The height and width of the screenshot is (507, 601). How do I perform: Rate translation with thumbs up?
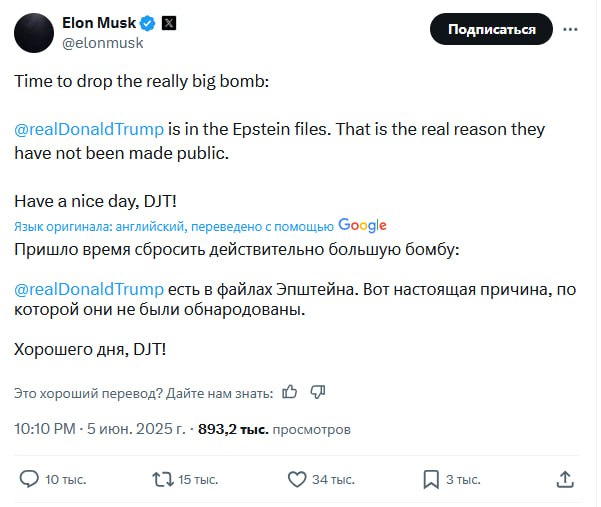290,392
